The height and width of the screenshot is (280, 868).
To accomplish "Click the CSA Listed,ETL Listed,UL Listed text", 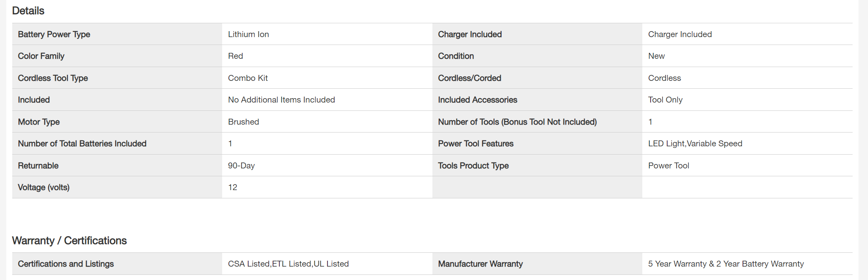I will pos(288,264).
